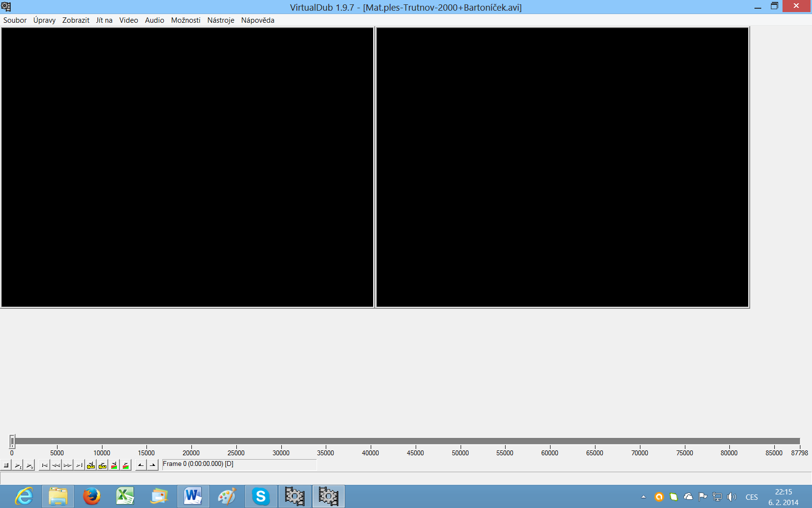Step backward one frame
This screenshot has width=812, height=508.
coord(56,465)
